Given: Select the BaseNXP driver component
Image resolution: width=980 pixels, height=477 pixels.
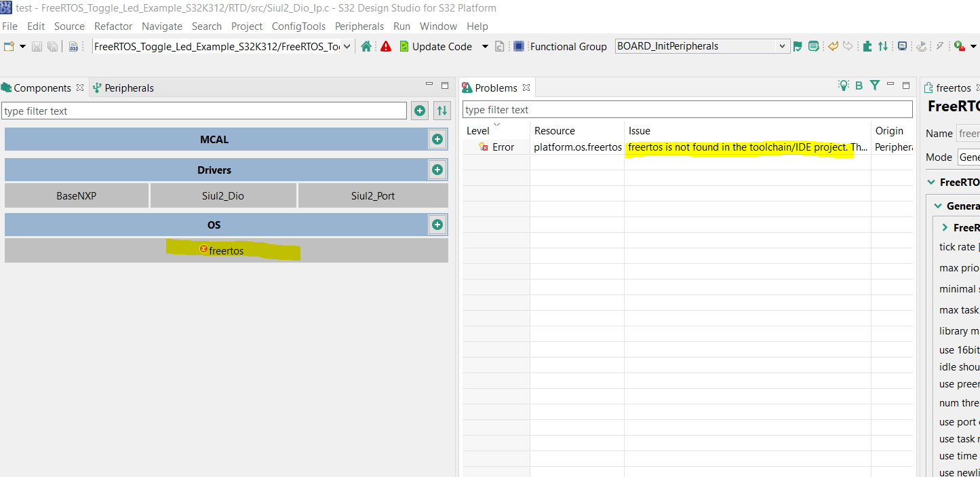Looking at the screenshot, I should 77,195.
